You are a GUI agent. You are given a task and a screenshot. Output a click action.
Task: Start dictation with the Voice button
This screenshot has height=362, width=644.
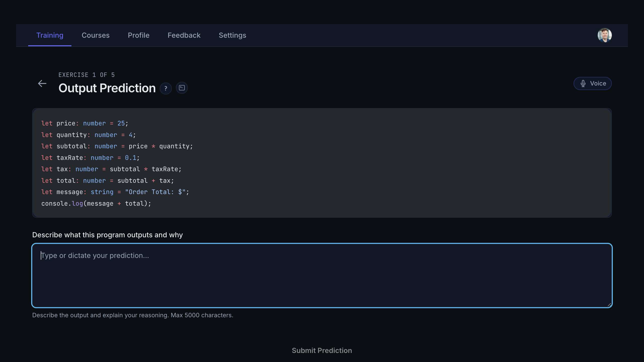click(592, 83)
